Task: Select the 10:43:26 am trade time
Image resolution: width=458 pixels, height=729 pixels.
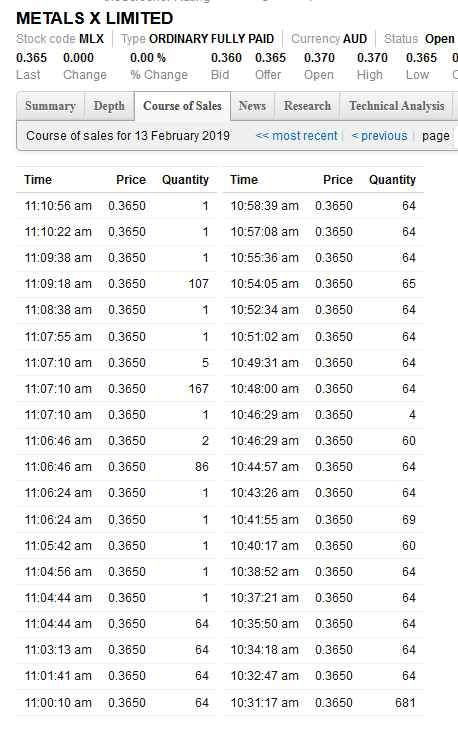Action: click(x=265, y=493)
